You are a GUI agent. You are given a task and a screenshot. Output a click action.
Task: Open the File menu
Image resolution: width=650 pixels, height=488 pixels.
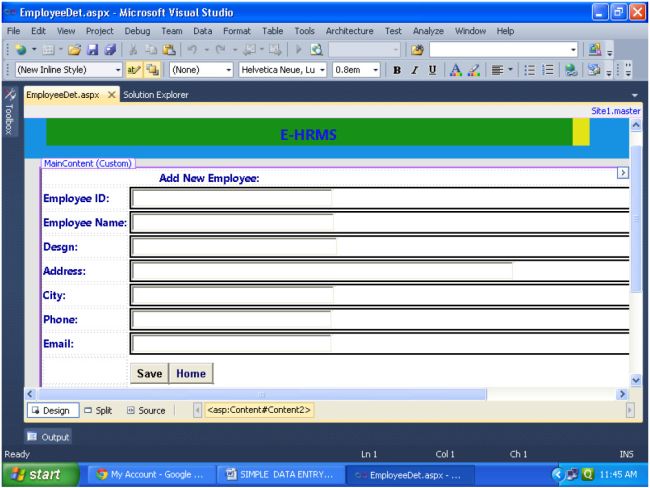click(x=13, y=31)
